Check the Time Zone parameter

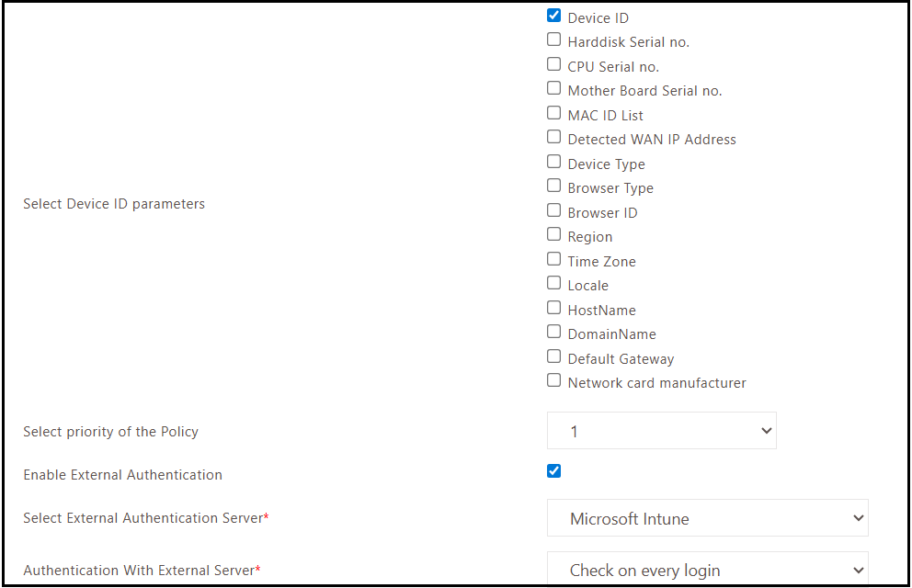click(x=553, y=259)
